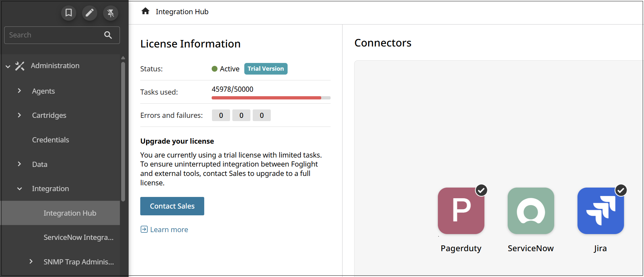Click the pencil edit icon
Image resolution: width=644 pixels, height=277 pixels.
(90, 13)
